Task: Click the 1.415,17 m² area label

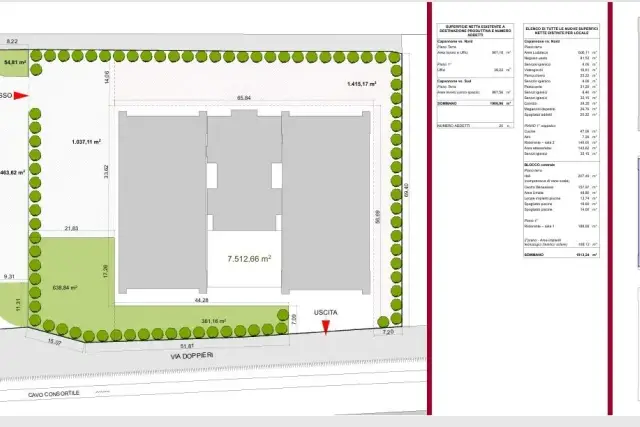Action: (x=362, y=84)
